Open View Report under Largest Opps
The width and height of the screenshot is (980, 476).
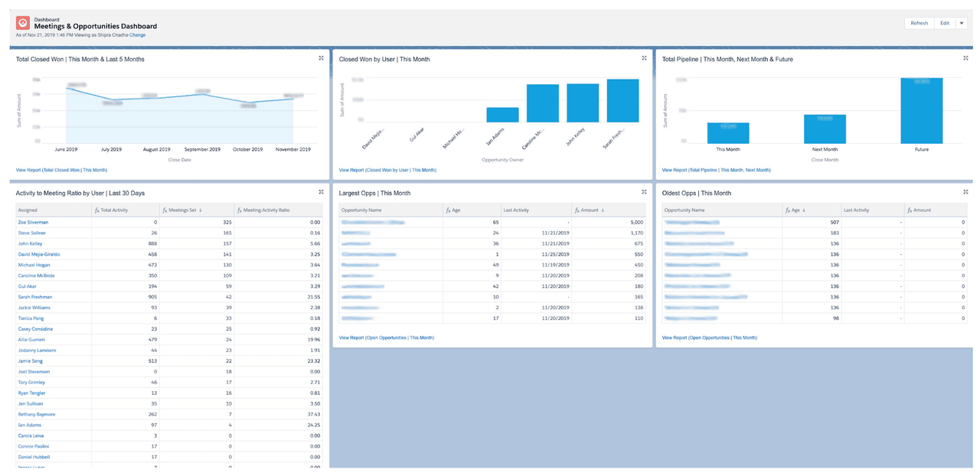(x=387, y=337)
